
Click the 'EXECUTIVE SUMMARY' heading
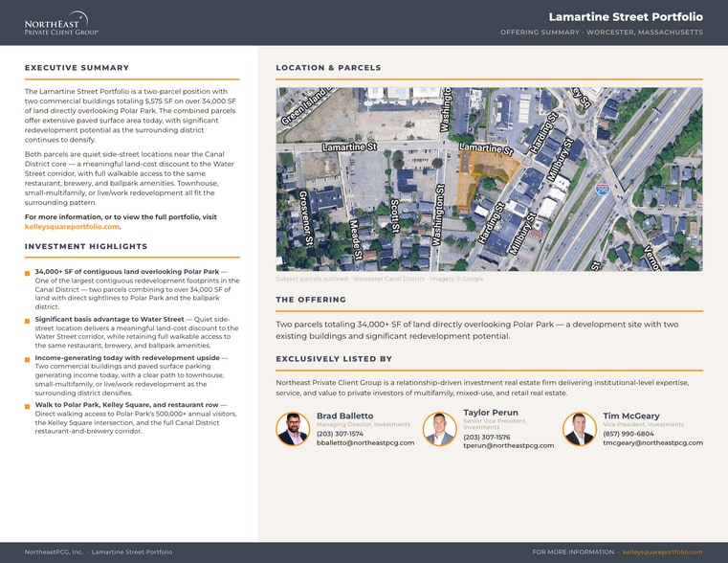tap(77, 68)
